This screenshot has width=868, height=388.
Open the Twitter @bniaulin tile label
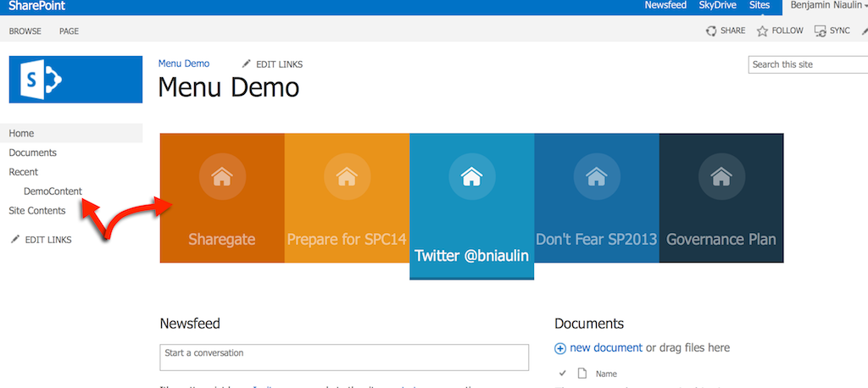471,256
